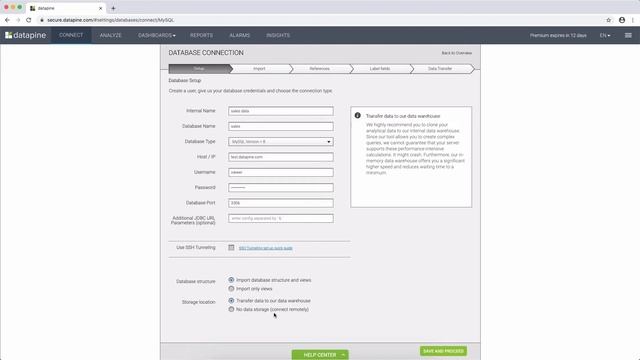The image size is (640, 360).
Task: Open the Alarms section
Action: click(240, 35)
